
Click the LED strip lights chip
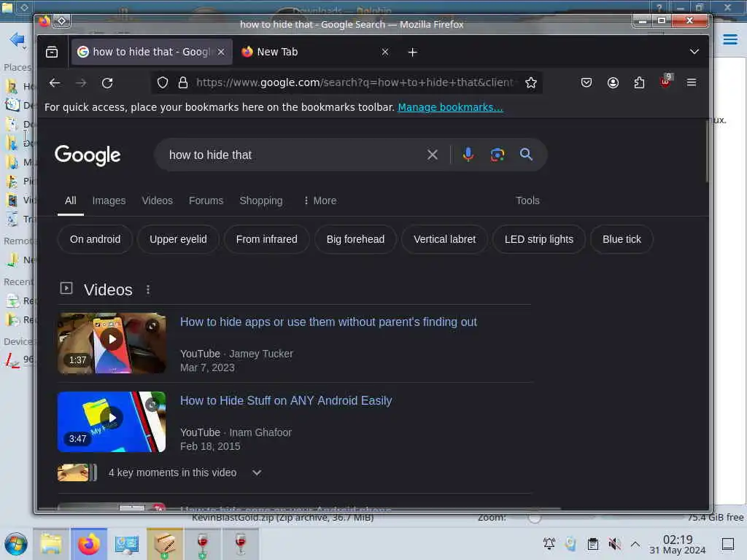(539, 239)
